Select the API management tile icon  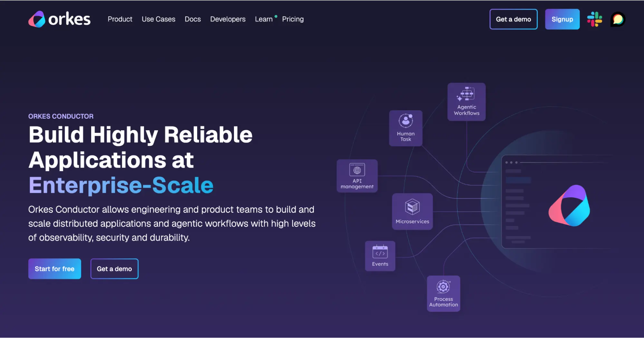pyautogui.click(x=357, y=170)
